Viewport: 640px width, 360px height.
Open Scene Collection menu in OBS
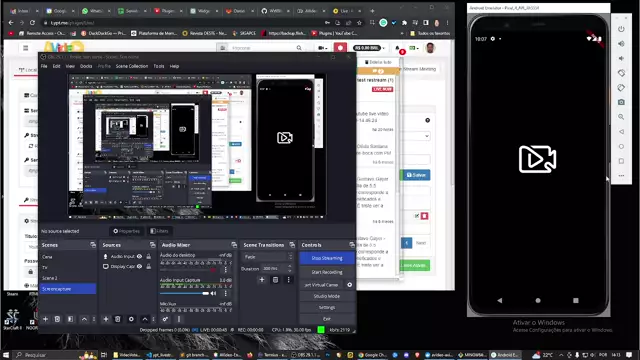(x=131, y=66)
